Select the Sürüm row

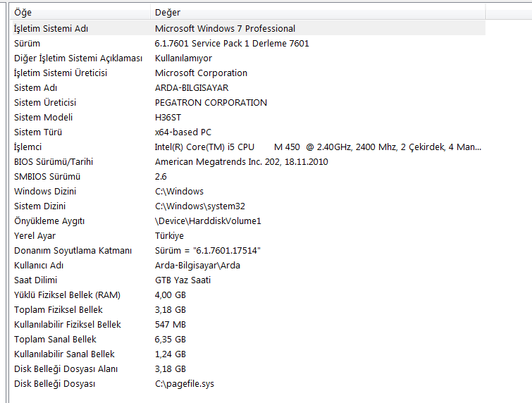[x=27, y=43]
